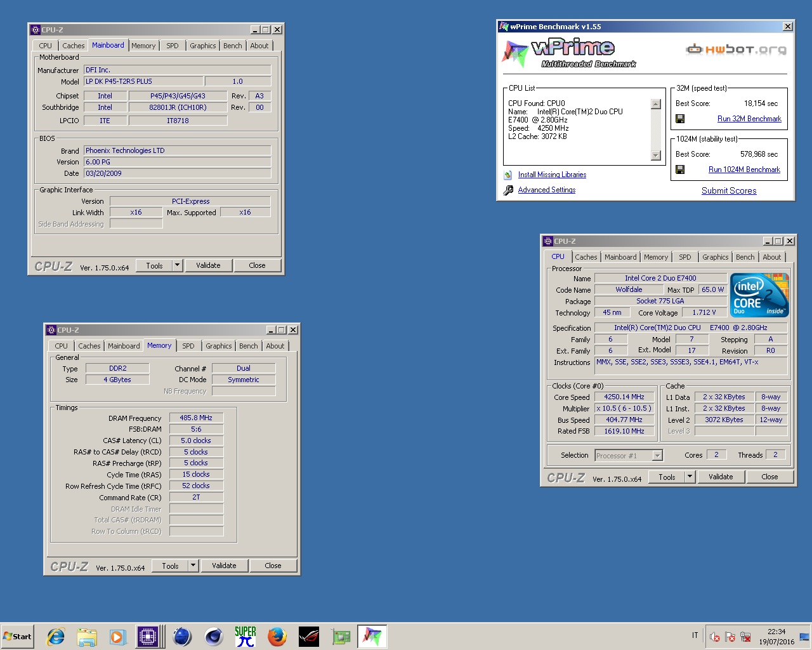Click the Advanced Settings magnifier icon
This screenshot has width=812, height=650.
click(508, 190)
